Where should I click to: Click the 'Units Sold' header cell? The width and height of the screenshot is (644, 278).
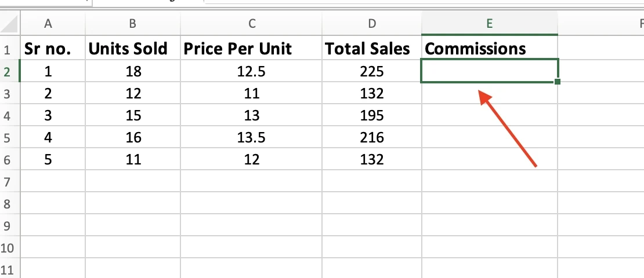pyautogui.click(x=133, y=49)
